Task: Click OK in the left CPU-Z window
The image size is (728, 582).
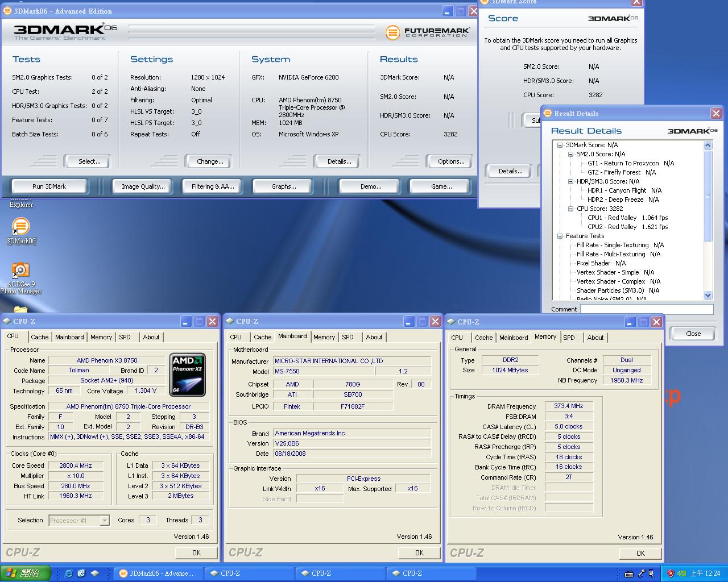Action: tap(196, 552)
